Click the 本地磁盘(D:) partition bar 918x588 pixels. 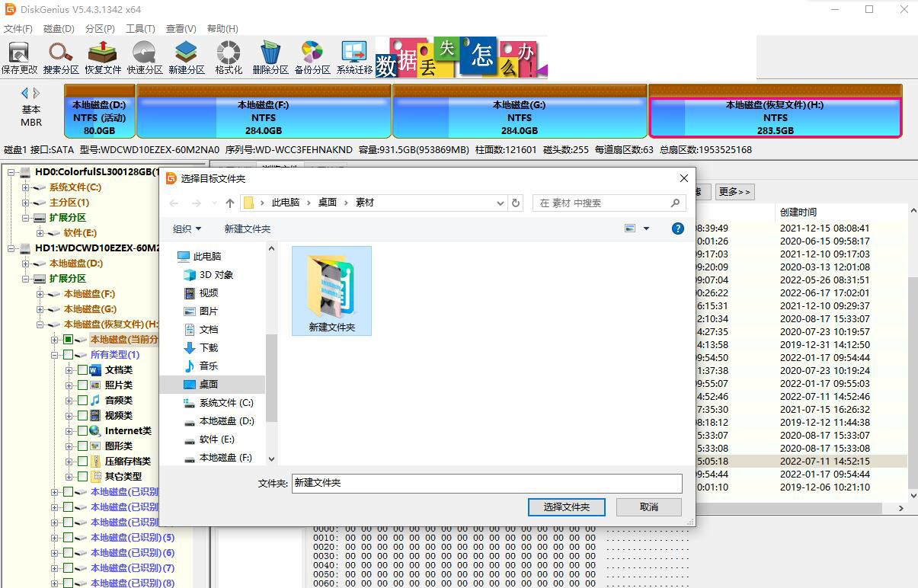(x=100, y=111)
